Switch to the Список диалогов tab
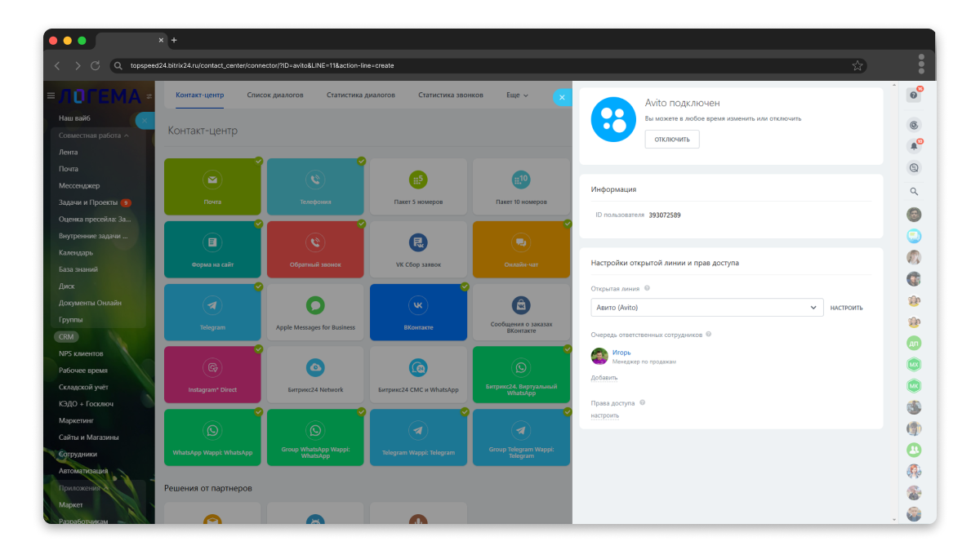 click(275, 95)
